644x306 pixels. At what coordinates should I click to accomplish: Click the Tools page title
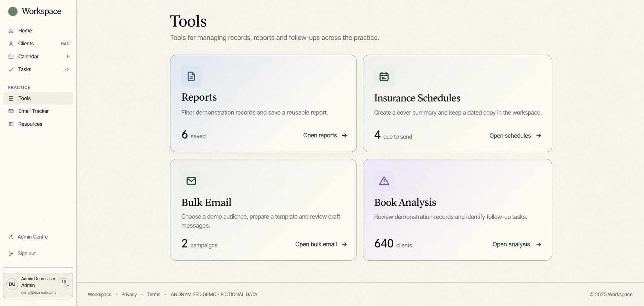[188, 21]
